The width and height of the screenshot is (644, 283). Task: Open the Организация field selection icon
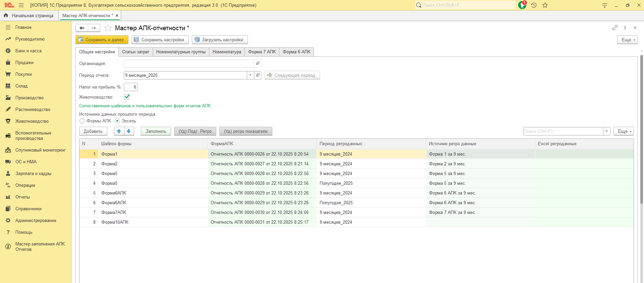[x=258, y=64]
